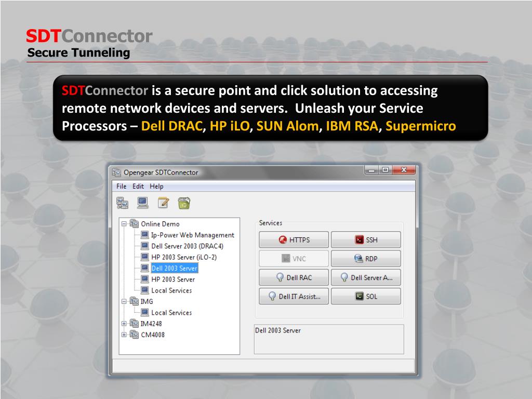
Task: Open the Dell RAC service
Action: coord(294,277)
